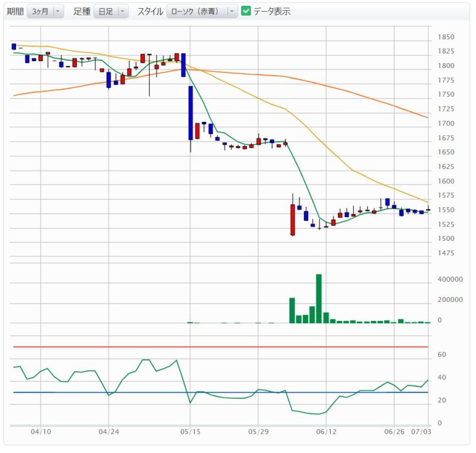Open the 期間 3ヶ月 dropdown
This screenshot has height=453, width=476.
[45, 11]
